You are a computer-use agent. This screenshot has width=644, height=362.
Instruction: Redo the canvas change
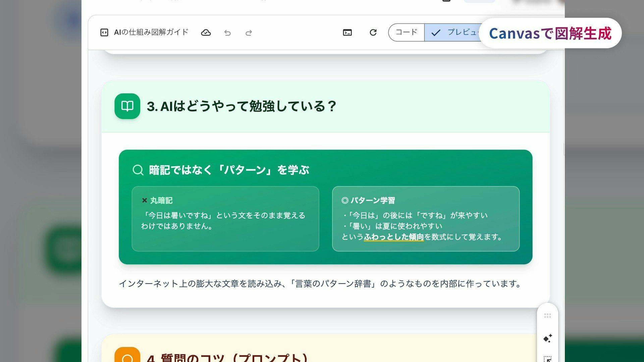pyautogui.click(x=249, y=33)
